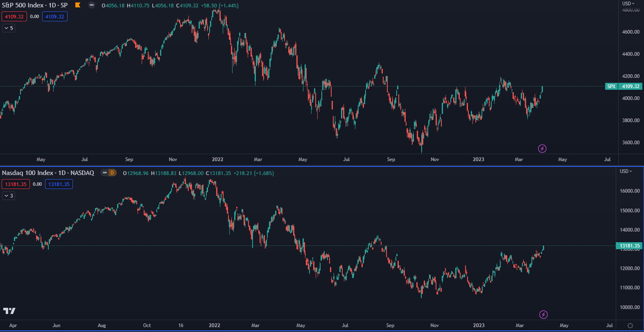
Task: Click the 2023 label on S&P time axis
Action: 478,159
